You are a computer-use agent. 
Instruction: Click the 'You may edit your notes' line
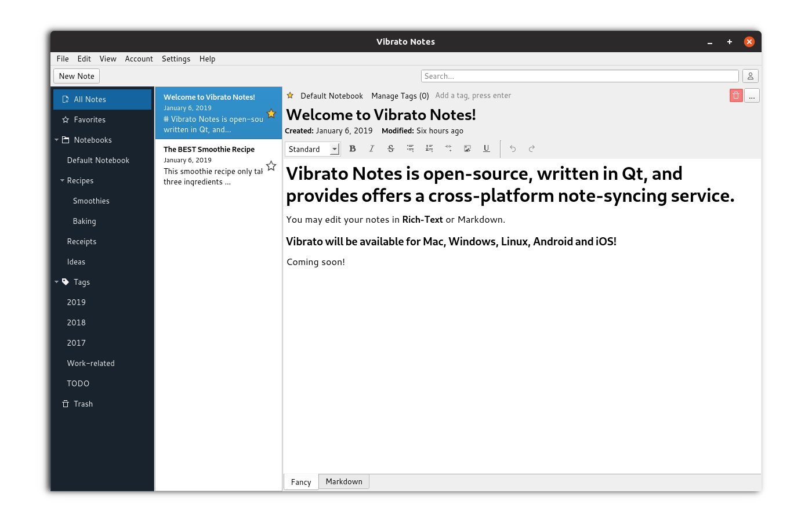pyautogui.click(x=396, y=220)
